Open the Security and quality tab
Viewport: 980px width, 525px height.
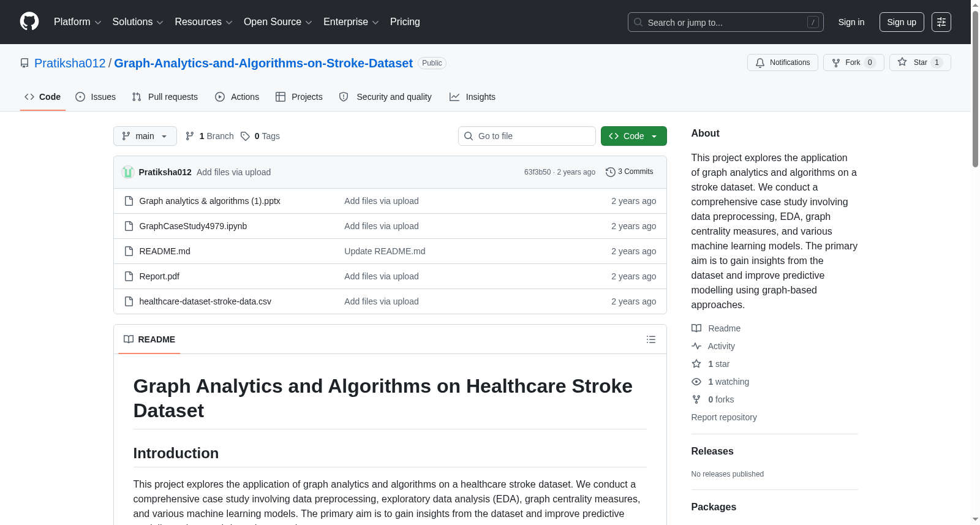(x=385, y=97)
